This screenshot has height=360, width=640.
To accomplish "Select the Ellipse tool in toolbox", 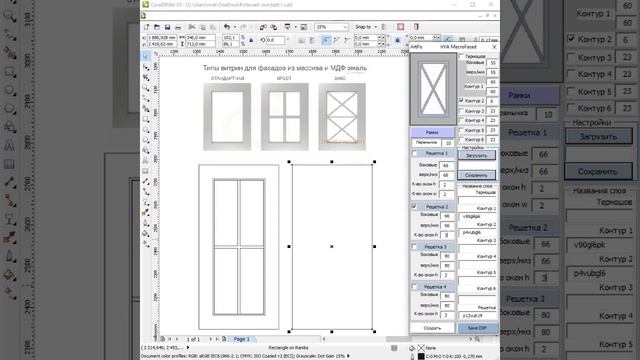I will (x=146, y=129).
